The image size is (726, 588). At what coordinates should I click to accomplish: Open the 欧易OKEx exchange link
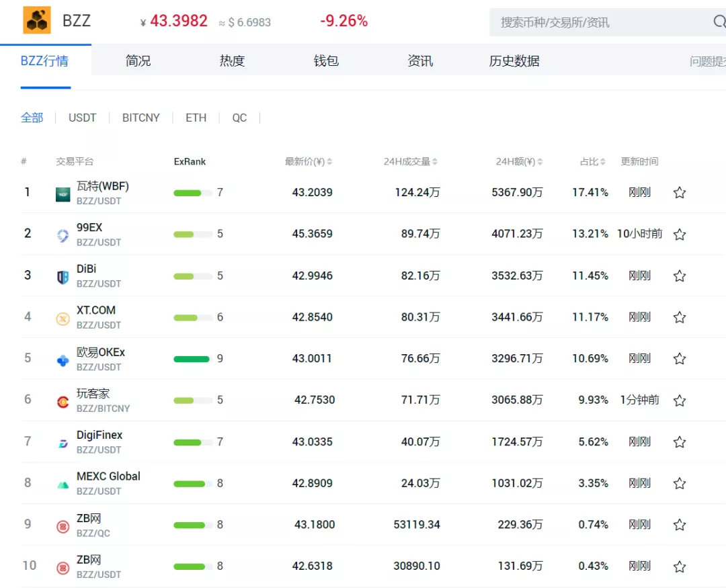tap(100, 352)
